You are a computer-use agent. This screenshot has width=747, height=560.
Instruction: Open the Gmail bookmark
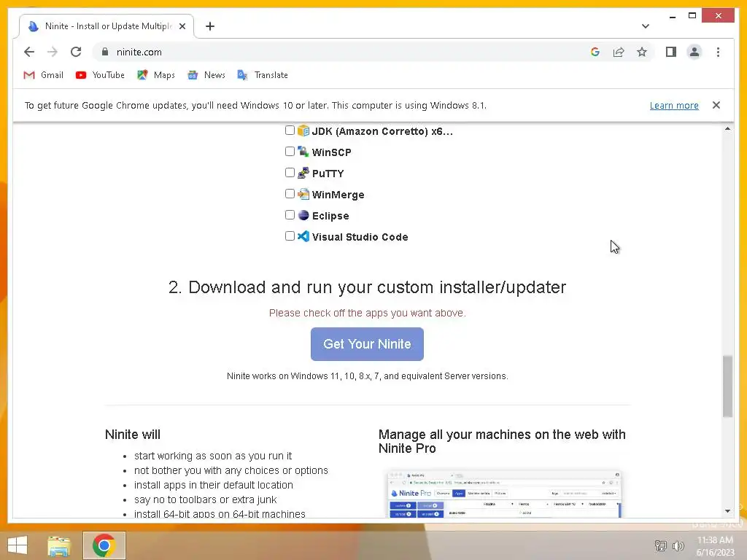(x=43, y=75)
